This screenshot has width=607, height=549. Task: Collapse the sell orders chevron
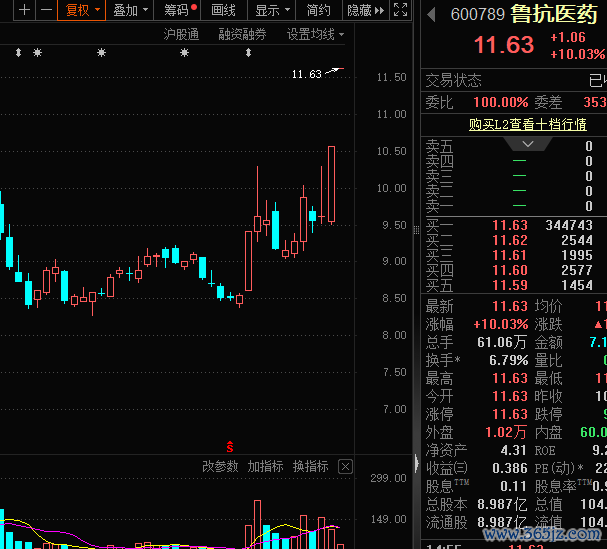point(528,144)
